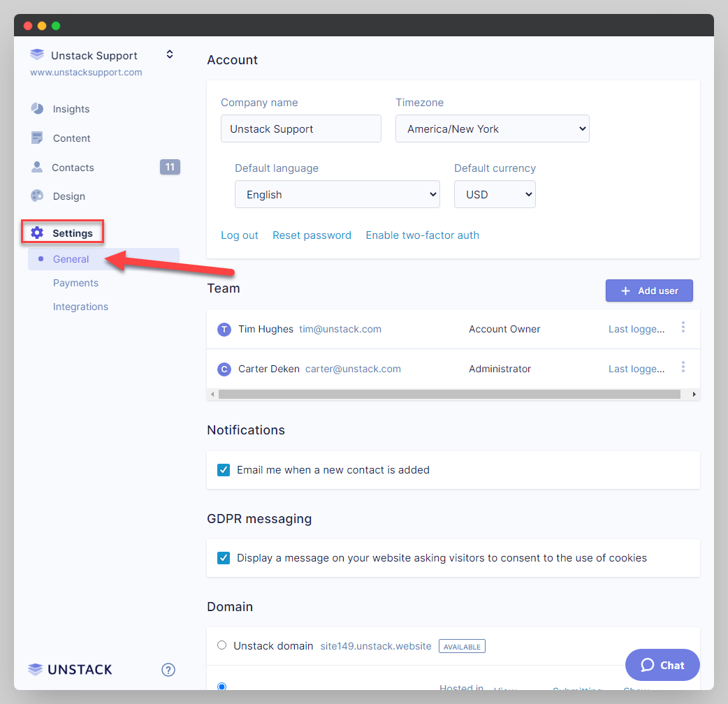Open the Integrations settings page
The image size is (728, 704).
80,307
